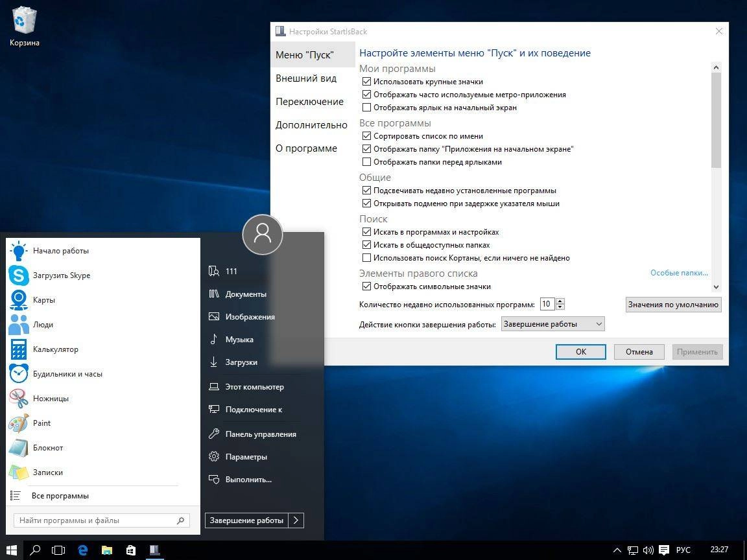Click the 'Отмена' button
747x560 pixels.
639,352
